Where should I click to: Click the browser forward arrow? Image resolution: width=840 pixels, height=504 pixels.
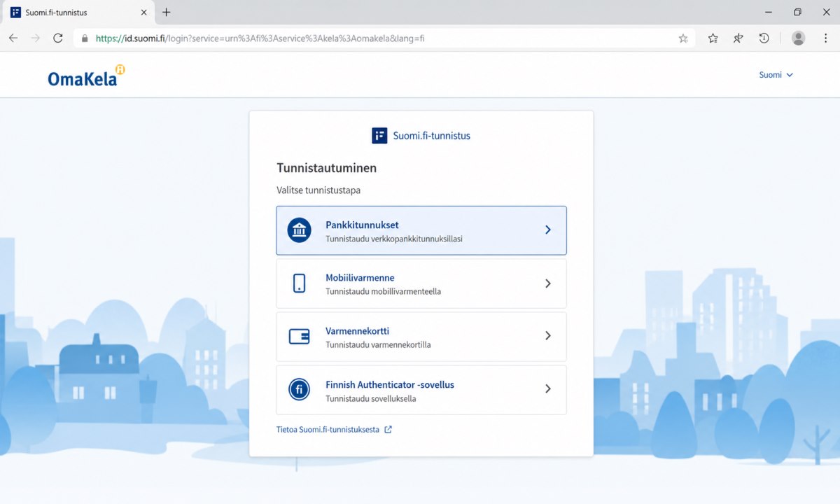coord(36,38)
